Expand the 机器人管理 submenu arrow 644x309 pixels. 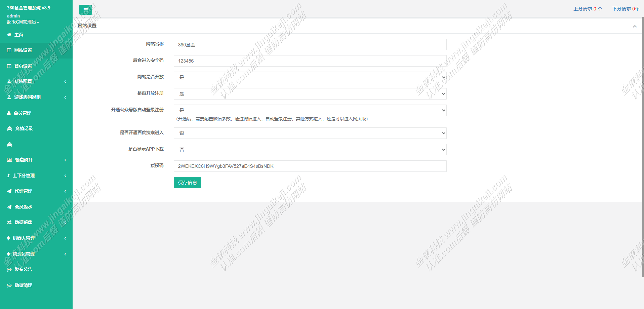(65, 238)
